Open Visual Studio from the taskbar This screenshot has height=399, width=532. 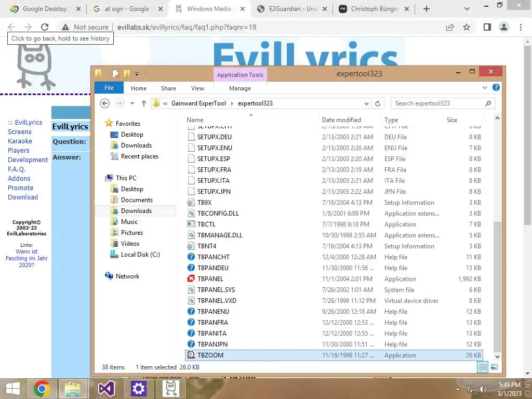(107, 389)
